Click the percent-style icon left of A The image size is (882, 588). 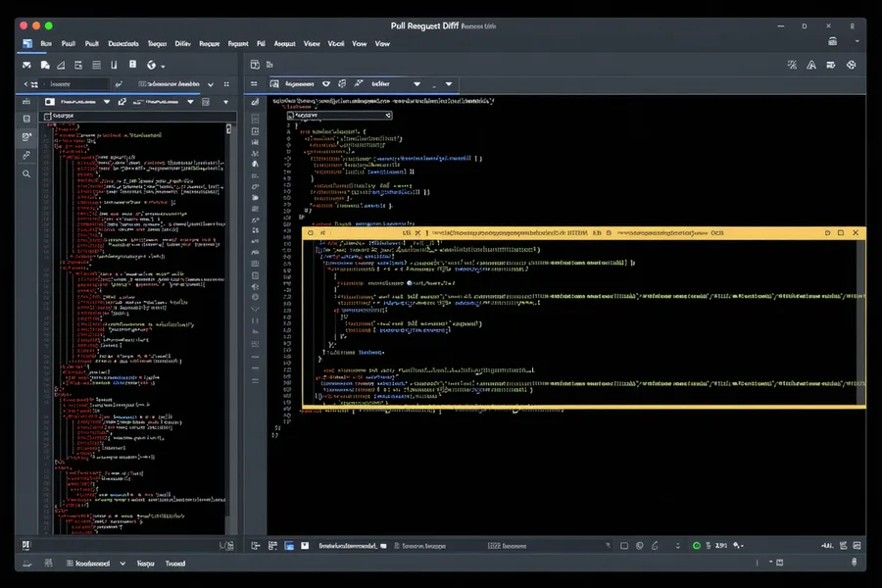tap(792, 66)
